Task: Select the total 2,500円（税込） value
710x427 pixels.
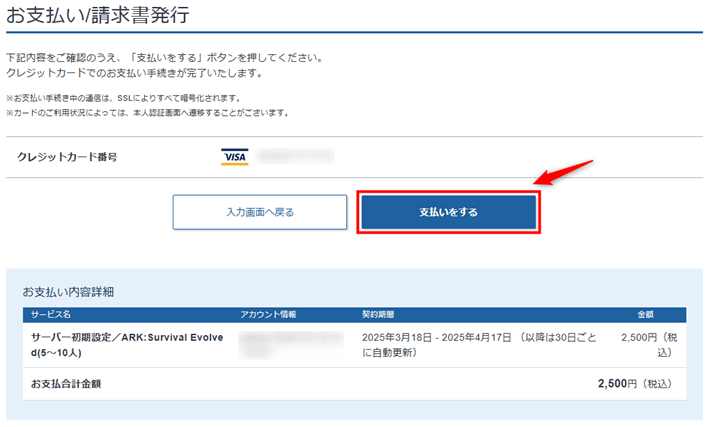Action: click(635, 384)
